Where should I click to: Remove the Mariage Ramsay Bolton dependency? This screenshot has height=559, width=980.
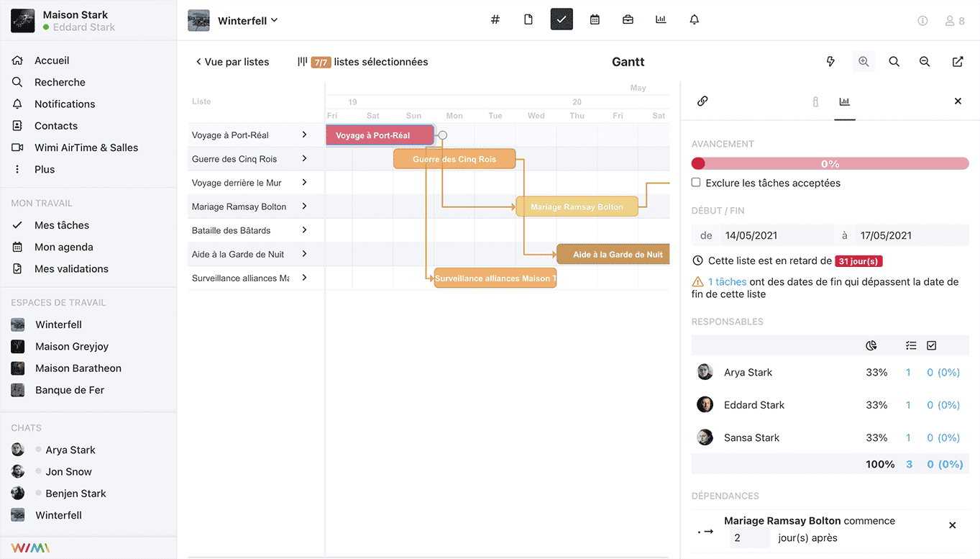(x=952, y=526)
